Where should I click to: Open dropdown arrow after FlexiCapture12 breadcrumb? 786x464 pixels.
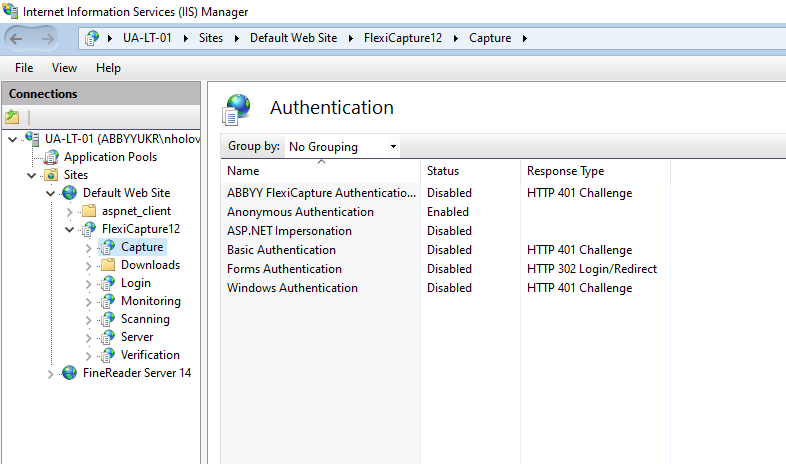tap(456, 39)
